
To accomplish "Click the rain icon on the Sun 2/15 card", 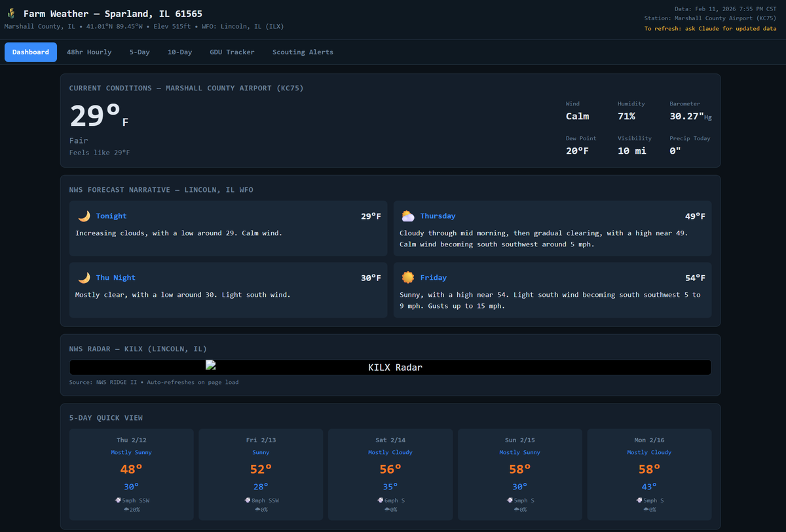I will point(517,509).
